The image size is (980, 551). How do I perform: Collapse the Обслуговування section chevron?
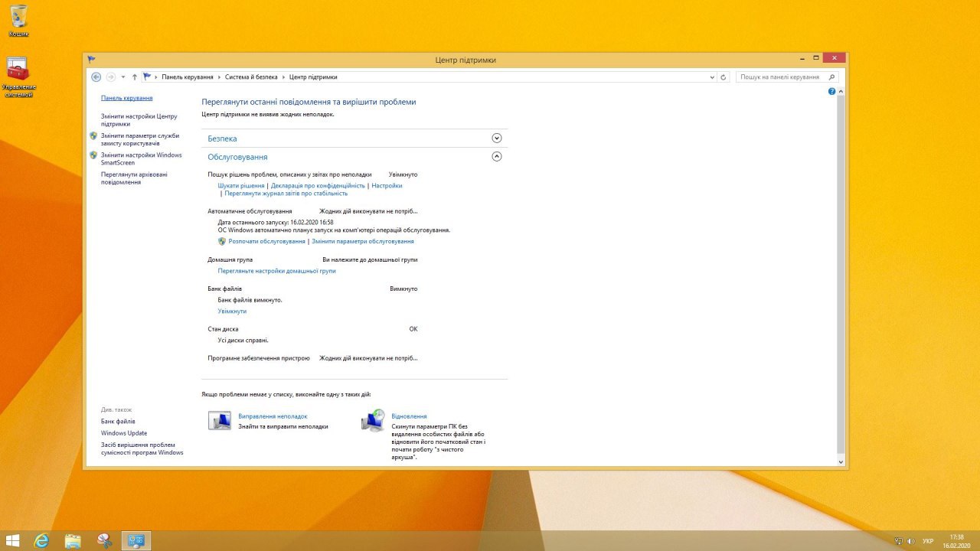click(x=497, y=156)
